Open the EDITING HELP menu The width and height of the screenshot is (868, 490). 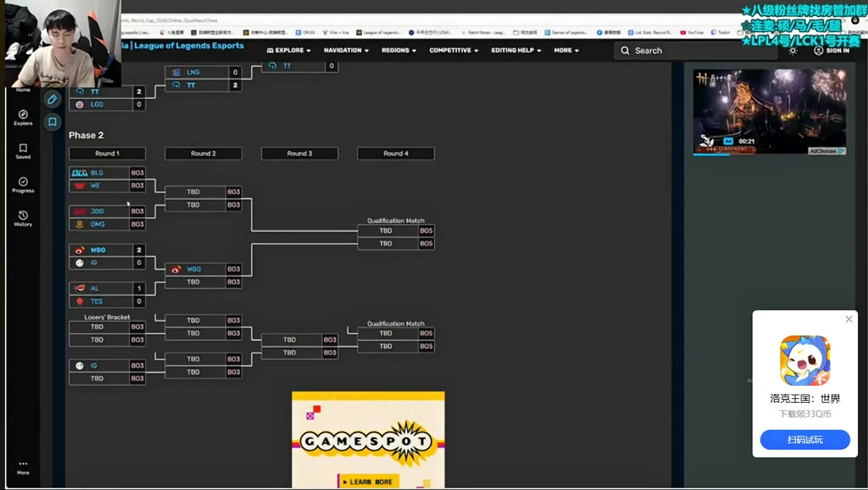(516, 50)
